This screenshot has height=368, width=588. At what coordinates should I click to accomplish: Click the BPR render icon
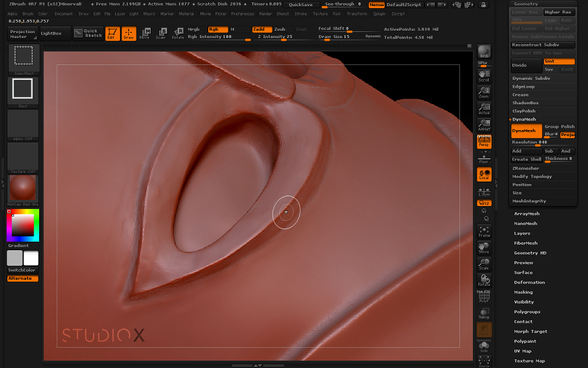(484, 52)
